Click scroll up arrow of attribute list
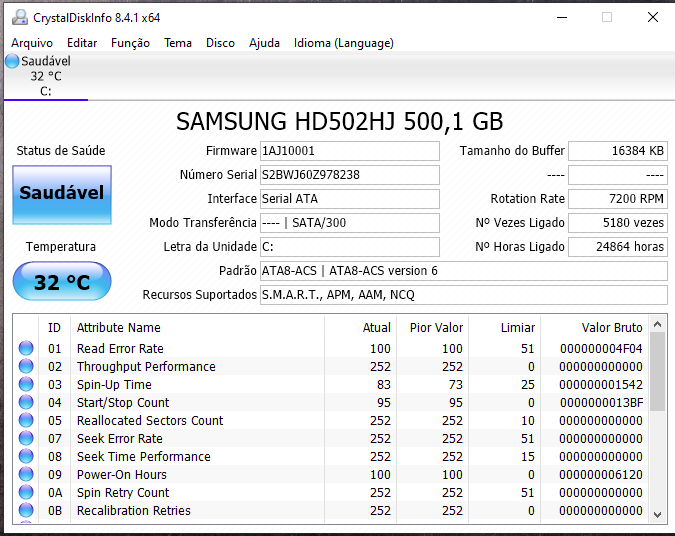The height and width of the screenshot is (536, 675). pyautogui.click(x=657, y=324)
